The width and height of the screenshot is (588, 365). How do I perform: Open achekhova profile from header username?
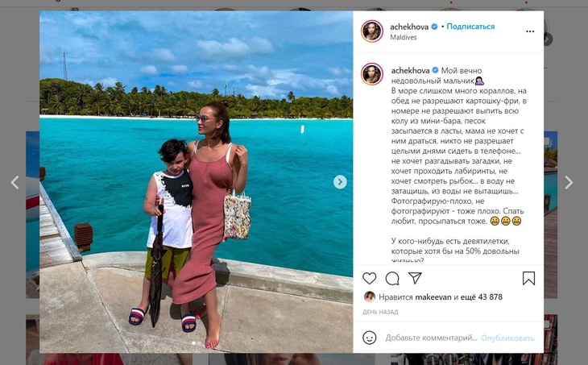(409, 27)
